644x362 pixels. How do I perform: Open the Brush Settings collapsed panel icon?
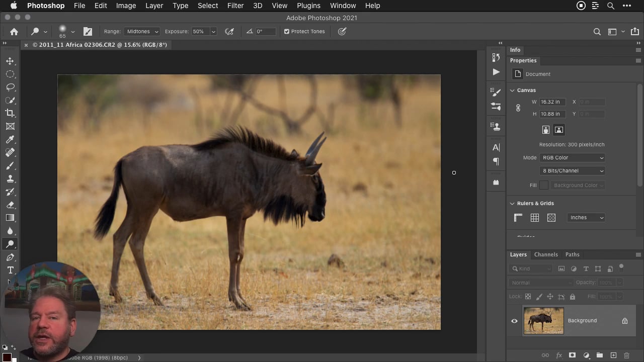(496, 93)
